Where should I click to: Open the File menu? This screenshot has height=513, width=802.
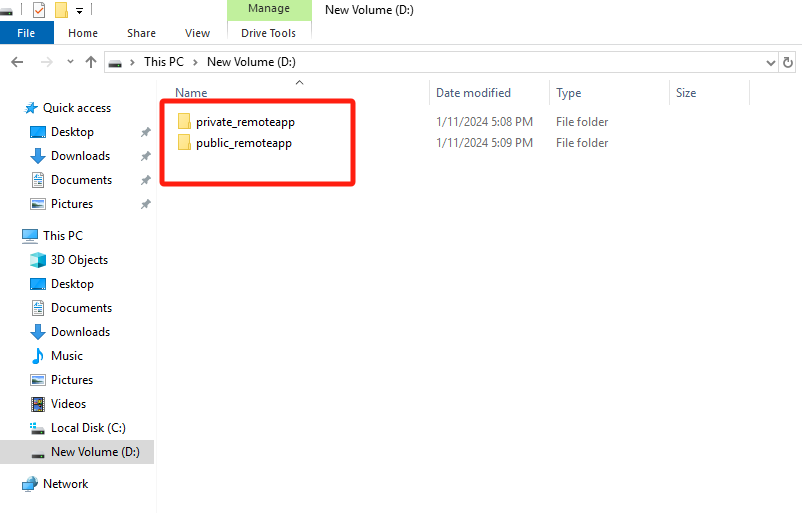[x=26, y=33]
